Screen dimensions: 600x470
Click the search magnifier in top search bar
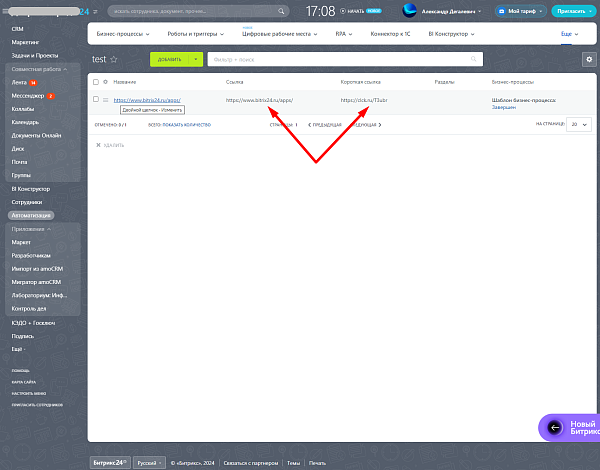click(x=281, y=11)
